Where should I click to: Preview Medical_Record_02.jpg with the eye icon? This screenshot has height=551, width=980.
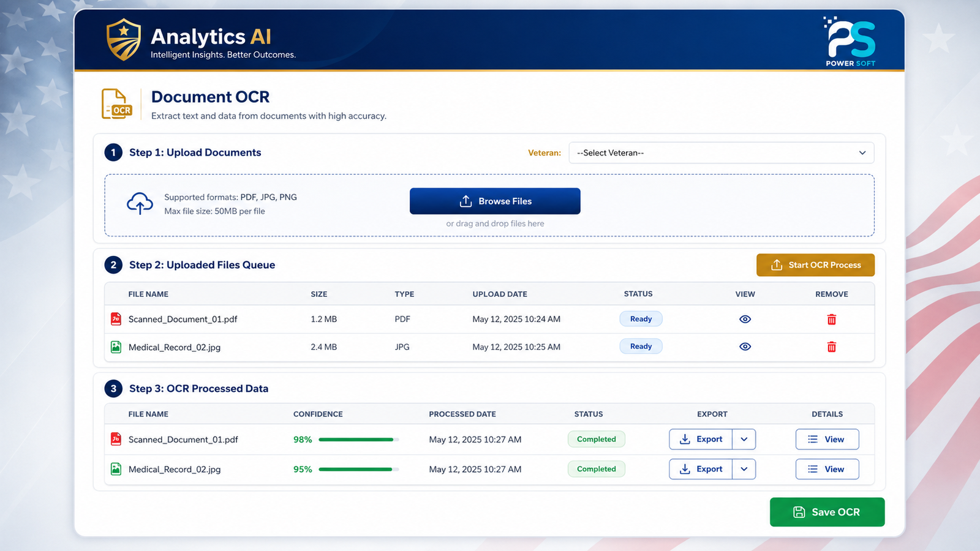pos(745,347)
